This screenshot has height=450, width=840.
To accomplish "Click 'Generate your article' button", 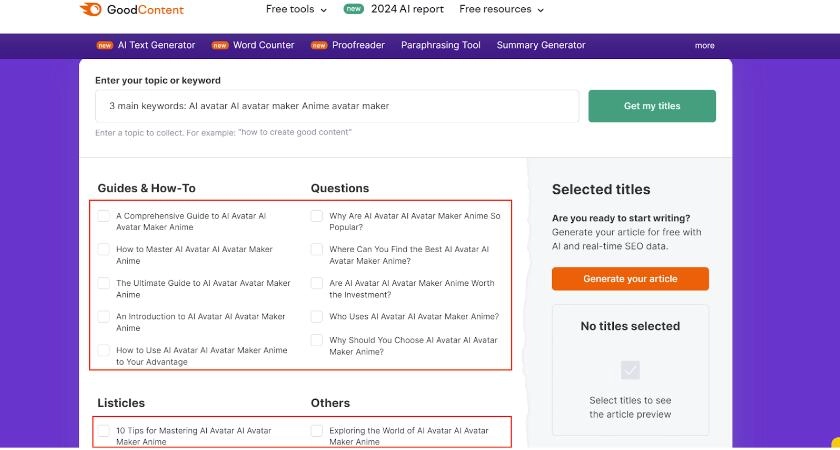I will pos(630,279).
